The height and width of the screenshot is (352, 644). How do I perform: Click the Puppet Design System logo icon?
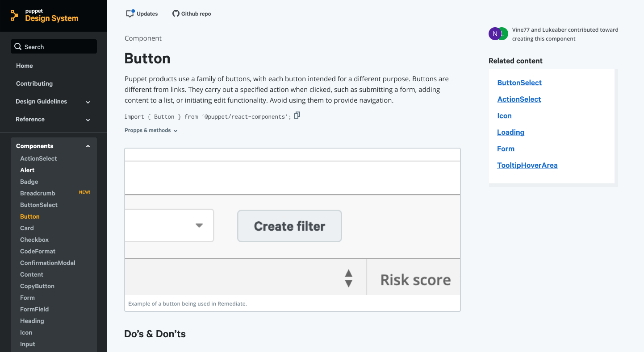14,15
